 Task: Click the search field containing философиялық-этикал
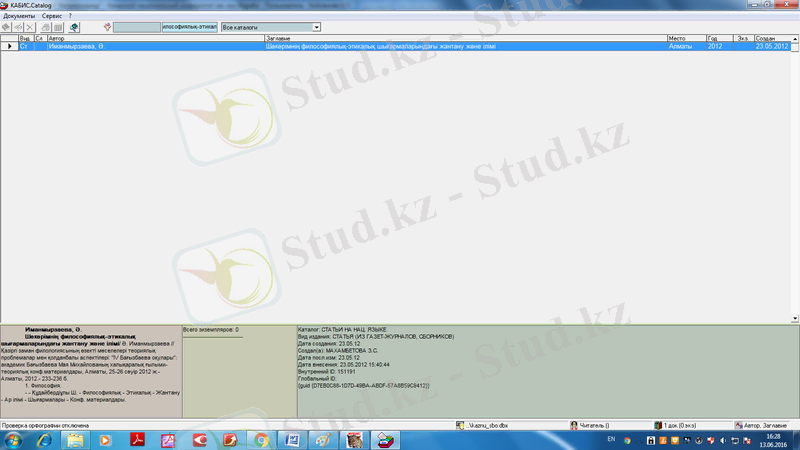click(x=190, y=27)
